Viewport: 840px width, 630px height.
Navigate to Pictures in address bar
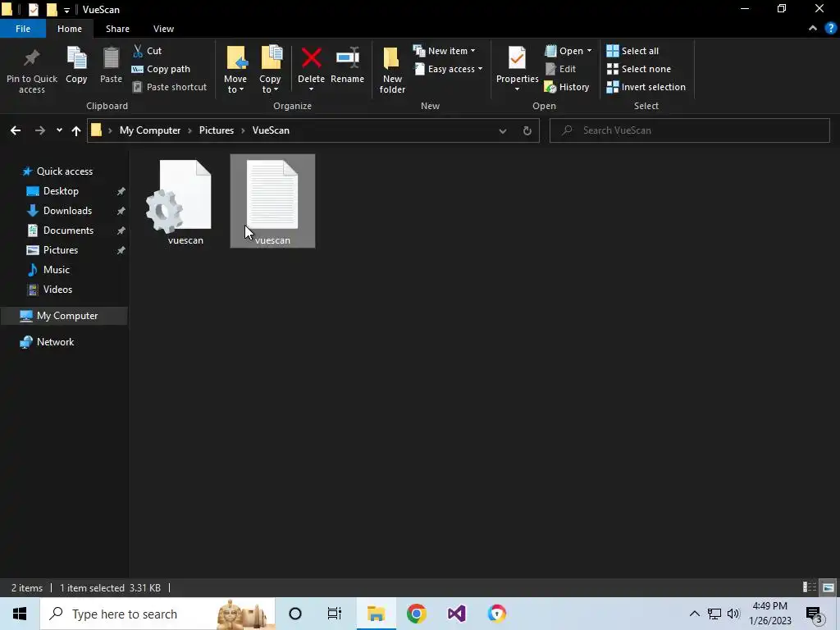coord(217,130)
